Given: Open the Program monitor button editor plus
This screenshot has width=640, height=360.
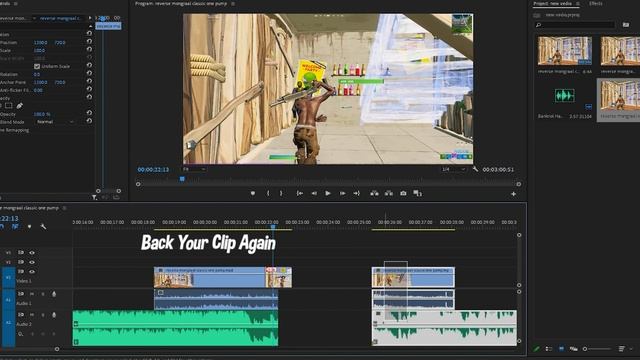Looking at the screenshot, I should point(513,194).
